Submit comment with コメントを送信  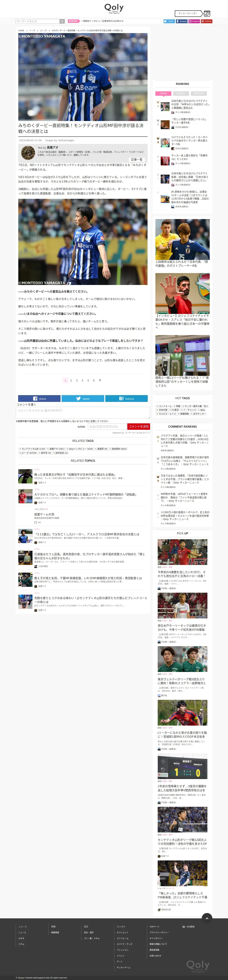click(x=138, y=426)
